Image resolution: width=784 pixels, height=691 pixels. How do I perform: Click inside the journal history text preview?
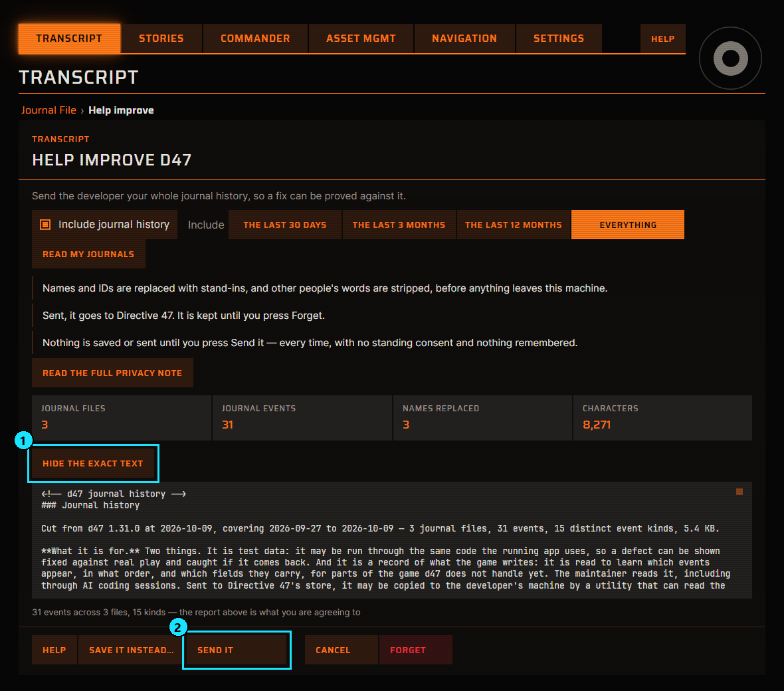(x=391, y=540)
